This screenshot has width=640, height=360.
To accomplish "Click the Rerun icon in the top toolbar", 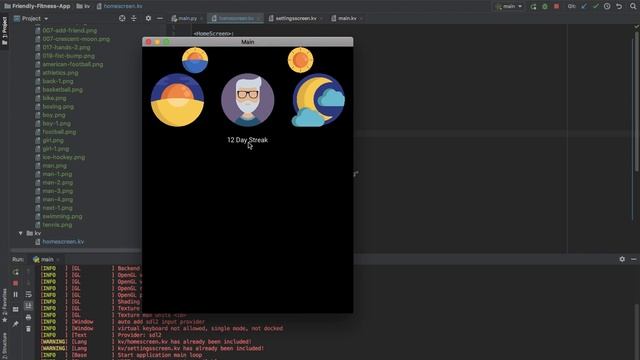I will pos(533,7).
